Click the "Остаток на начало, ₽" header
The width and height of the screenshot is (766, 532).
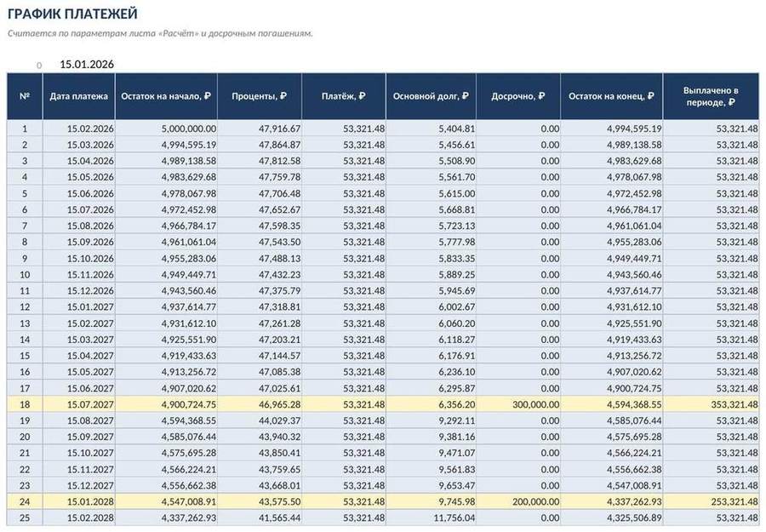(x=166, y=96)
